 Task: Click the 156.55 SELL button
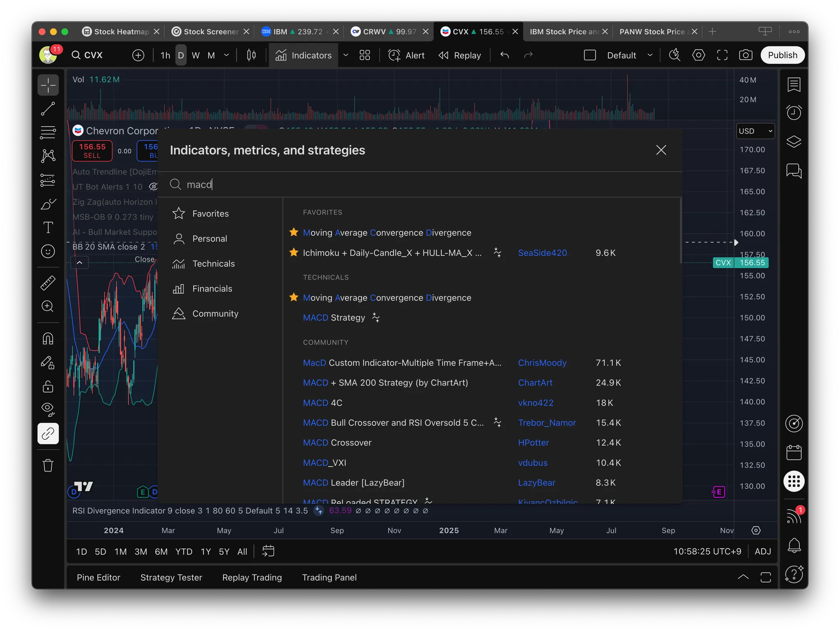tap(92, 151)
